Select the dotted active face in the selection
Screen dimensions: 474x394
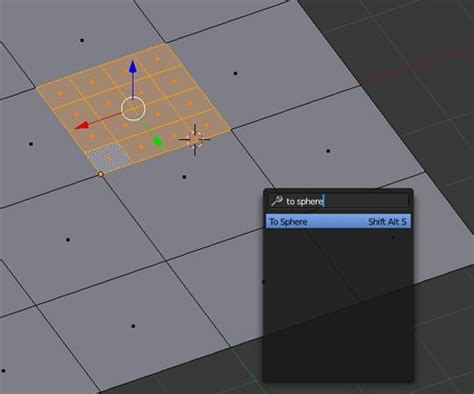tap(108, 157)
